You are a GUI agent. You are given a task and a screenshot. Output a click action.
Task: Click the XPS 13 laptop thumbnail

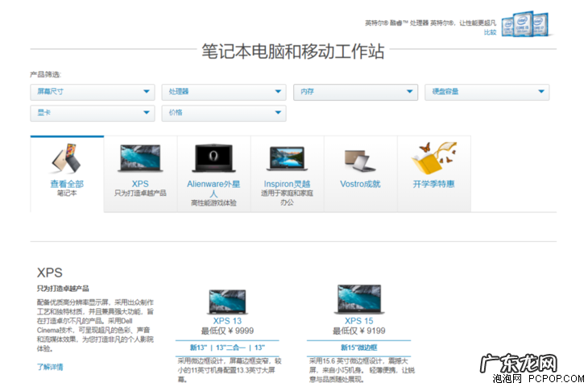pos(227,302)
